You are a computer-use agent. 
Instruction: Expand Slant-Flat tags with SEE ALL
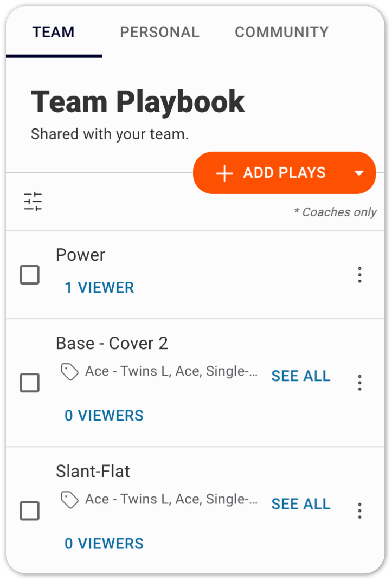[x=300, y=503]
